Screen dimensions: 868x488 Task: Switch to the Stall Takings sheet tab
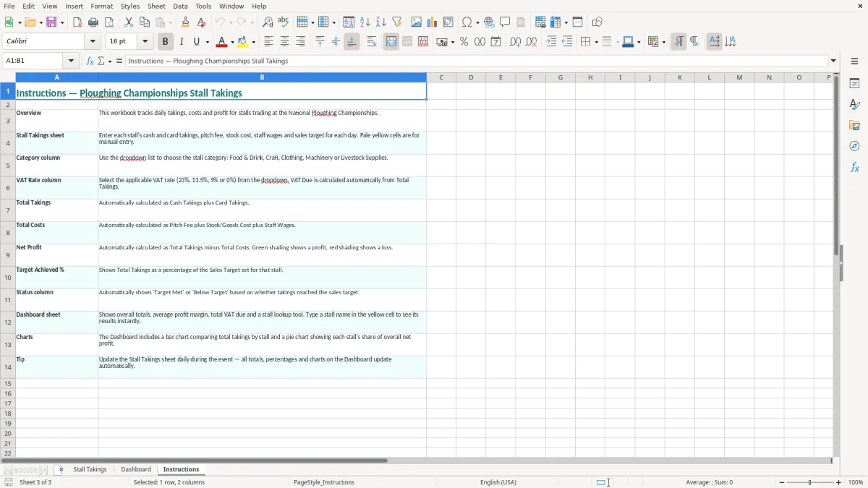point(90,470)
